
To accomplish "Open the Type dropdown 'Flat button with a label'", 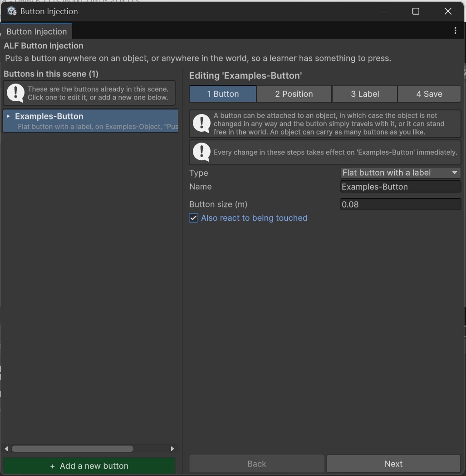I will [x=400, y=173].
